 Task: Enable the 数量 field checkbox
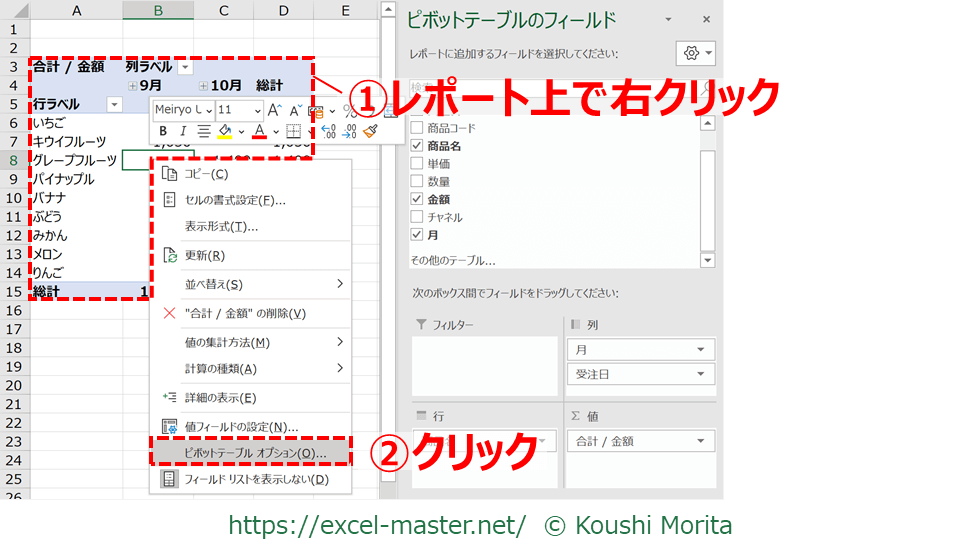[417, 182]
